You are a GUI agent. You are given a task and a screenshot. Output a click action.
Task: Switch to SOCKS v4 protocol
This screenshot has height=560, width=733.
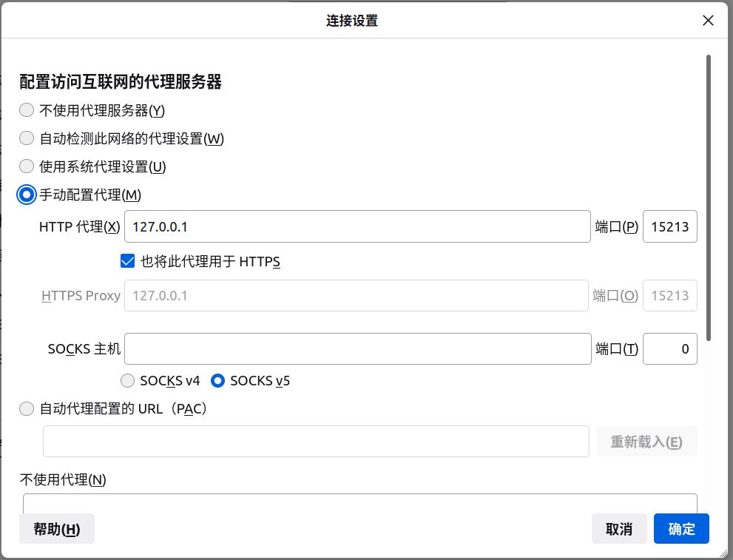(x=127, y=380)
